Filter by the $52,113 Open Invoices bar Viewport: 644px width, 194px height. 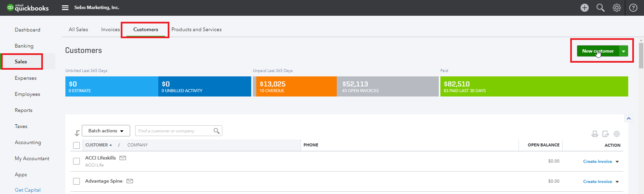[388, 86]
